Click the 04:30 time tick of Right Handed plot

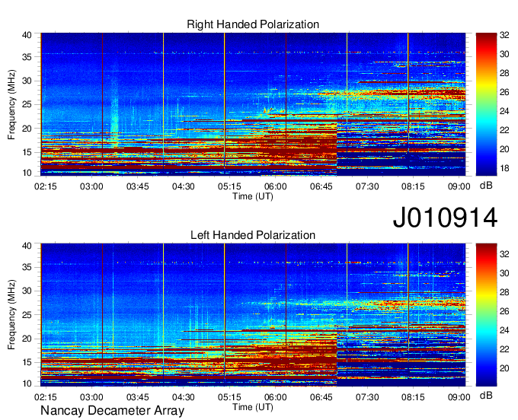pyautogui.click(x=184, y=186)
